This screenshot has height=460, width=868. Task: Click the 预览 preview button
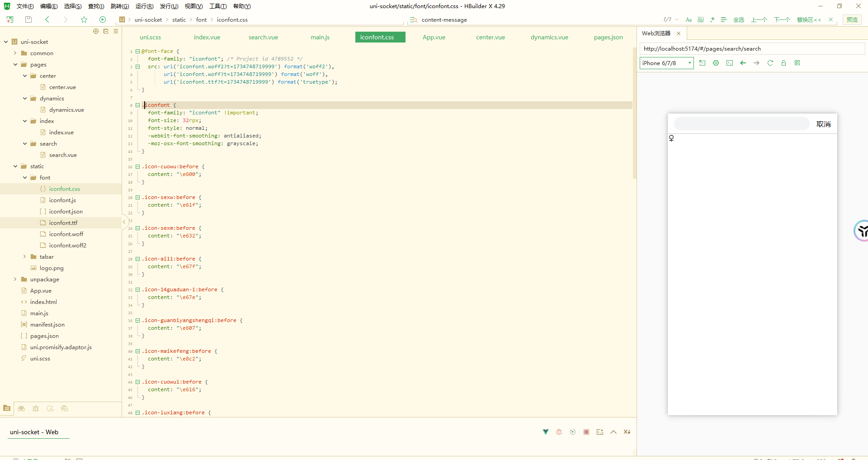coord(852,19)
